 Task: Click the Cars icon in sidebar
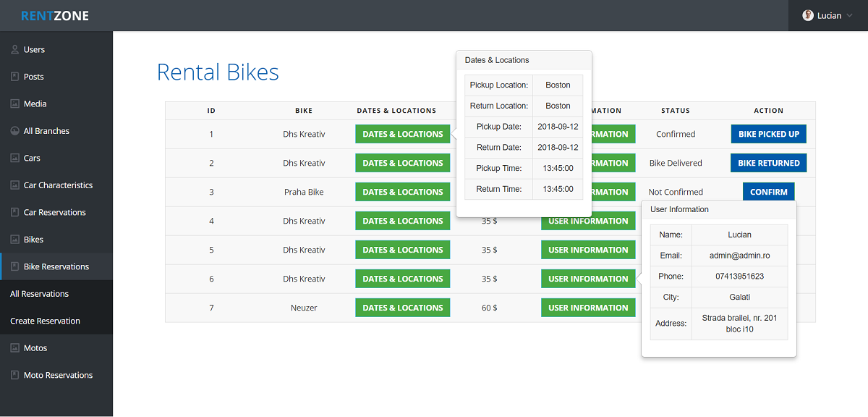[14, 159]
